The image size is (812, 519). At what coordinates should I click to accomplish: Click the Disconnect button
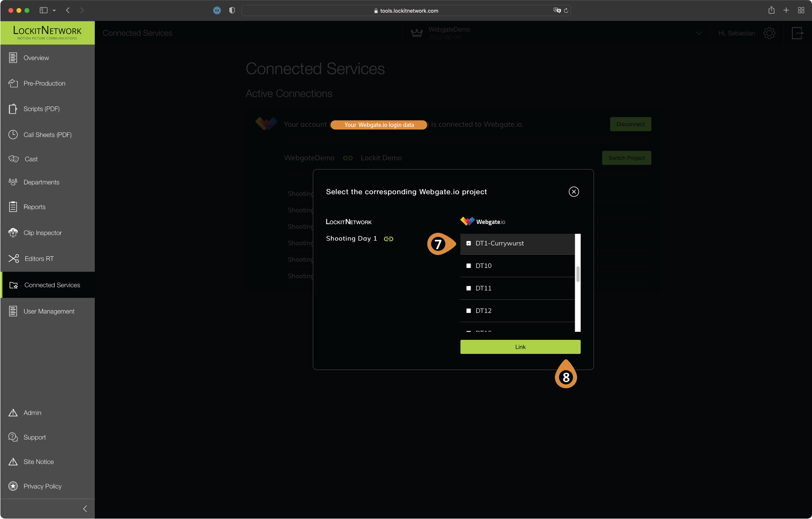(x=630, y=124)
